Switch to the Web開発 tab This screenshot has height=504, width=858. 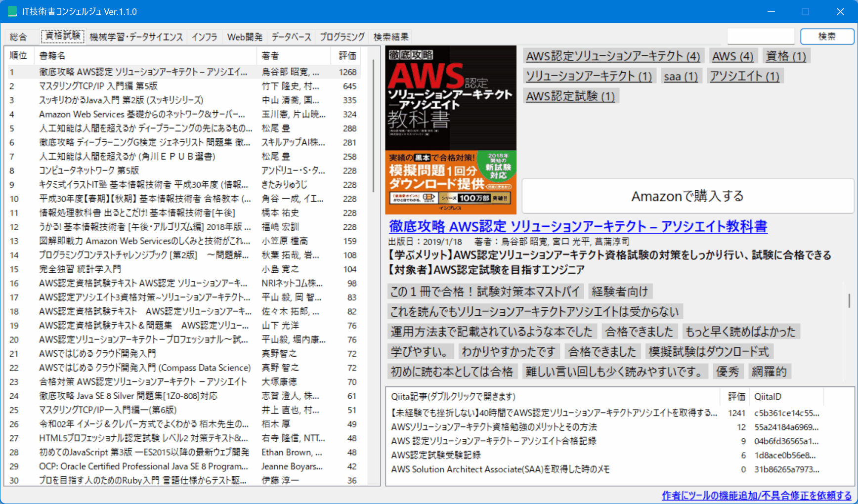(245, 37)
